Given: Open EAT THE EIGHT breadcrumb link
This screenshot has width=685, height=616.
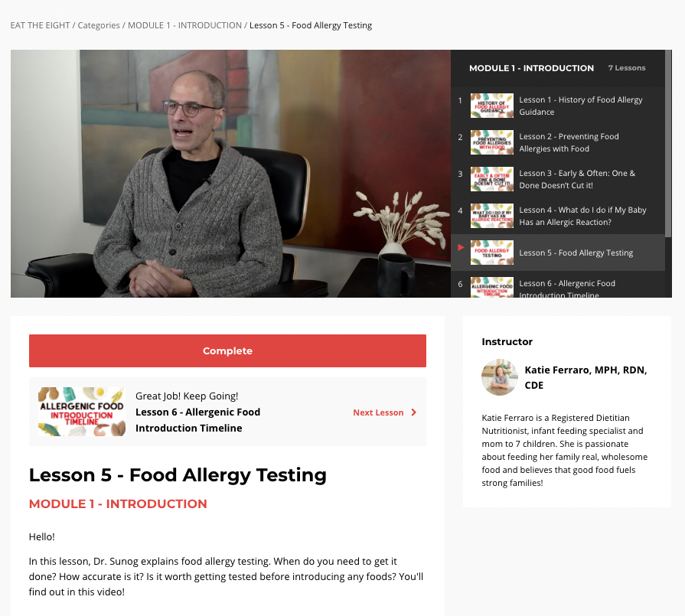Looking at the screenshot, I should [41, 25].
